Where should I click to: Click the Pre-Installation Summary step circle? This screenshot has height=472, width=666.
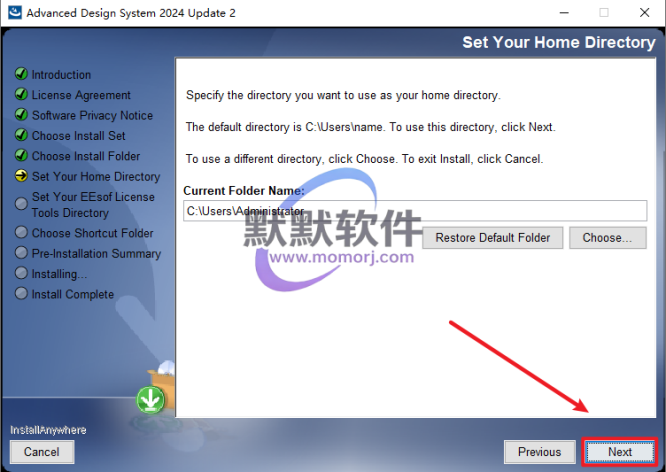click(x=21, y=253)
